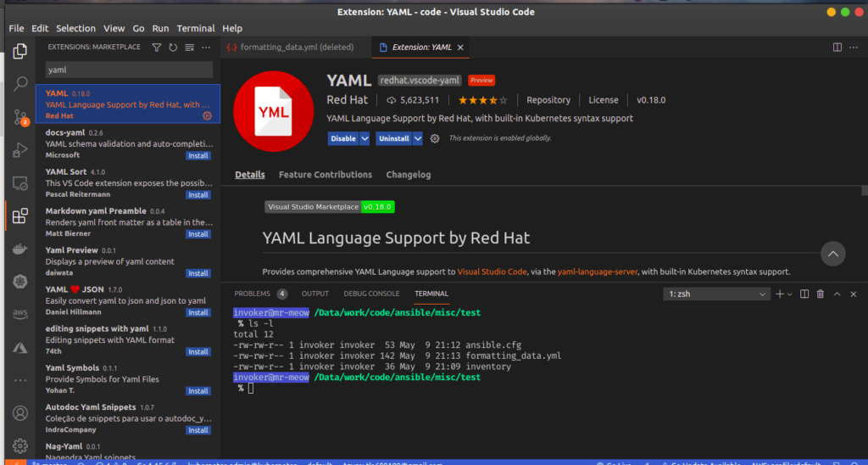The image size is (868, 465).
Task: Create a new terminal with plus icon
Action: tap(780, 294)
